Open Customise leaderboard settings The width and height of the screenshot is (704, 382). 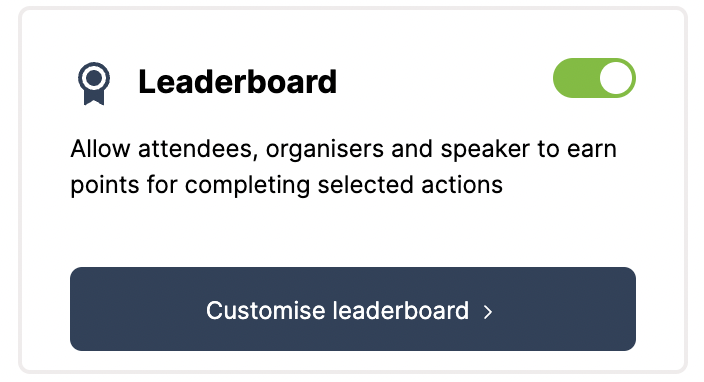353,309
